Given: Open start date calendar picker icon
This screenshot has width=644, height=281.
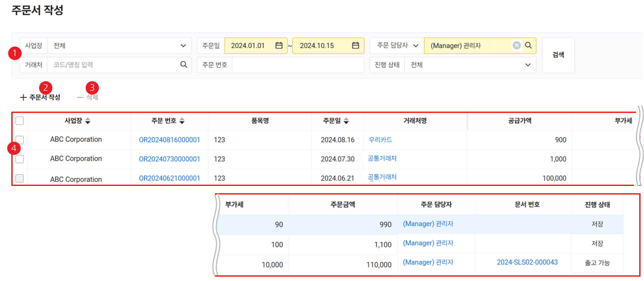Looking at the screenshot, I should 279,45.
